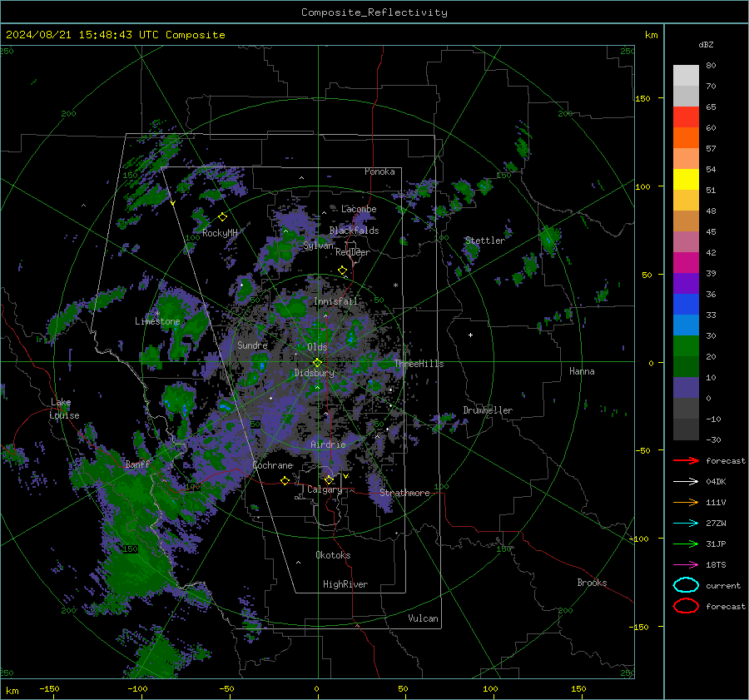Screen dimensions: 749x700
Task: Click the red forecast ellipse icon
Action: [x=686, y=606]
